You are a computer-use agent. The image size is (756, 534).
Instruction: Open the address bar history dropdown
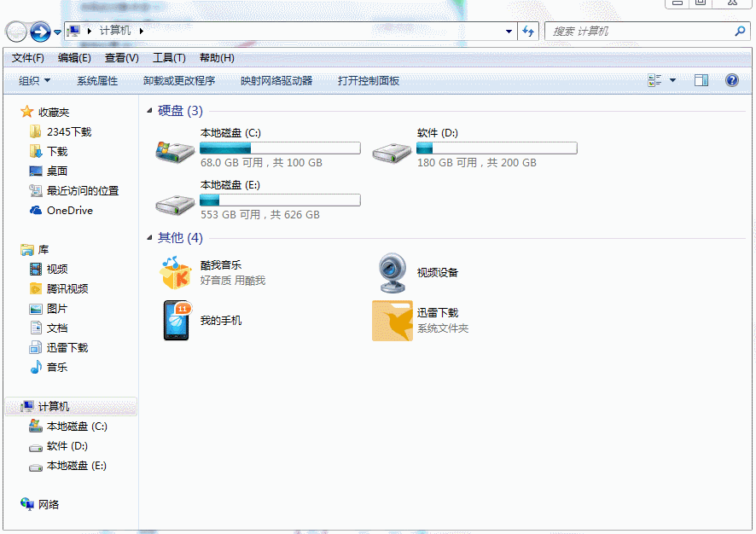click(x=509, y=32)
